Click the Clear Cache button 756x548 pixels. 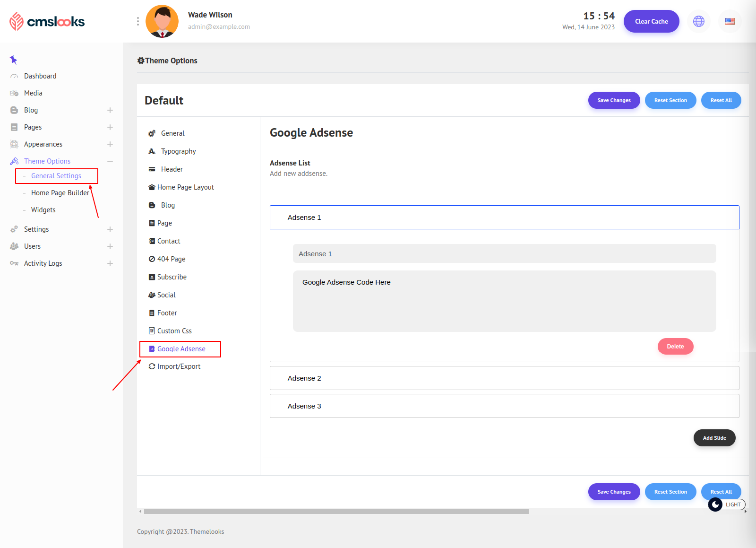click(651, 21)
